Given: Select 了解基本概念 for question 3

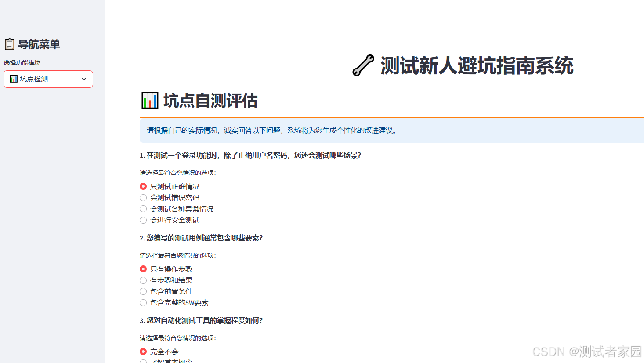Looking at the screenshot, I should click(x=143, y=361).
